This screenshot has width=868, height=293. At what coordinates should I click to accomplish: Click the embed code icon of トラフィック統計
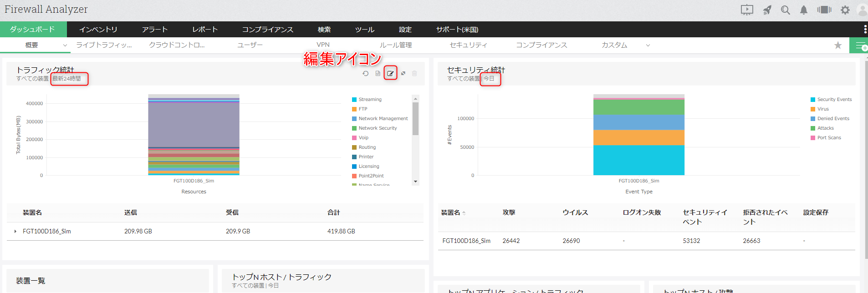click(x=378, y=73)
